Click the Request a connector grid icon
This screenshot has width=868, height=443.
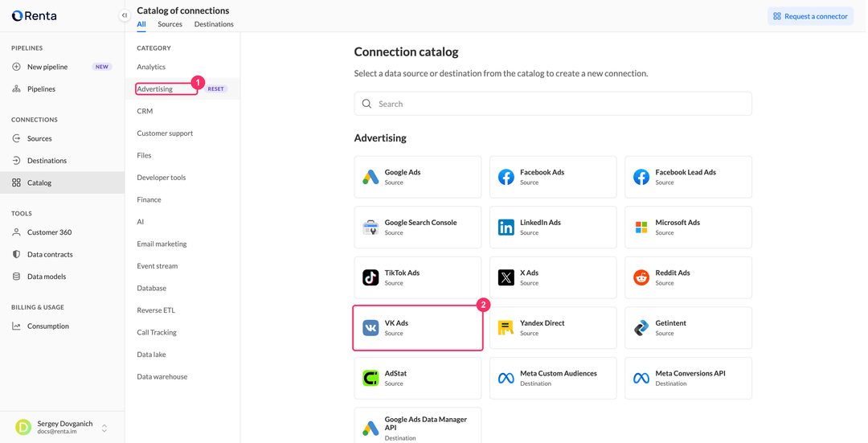[777, 16]
